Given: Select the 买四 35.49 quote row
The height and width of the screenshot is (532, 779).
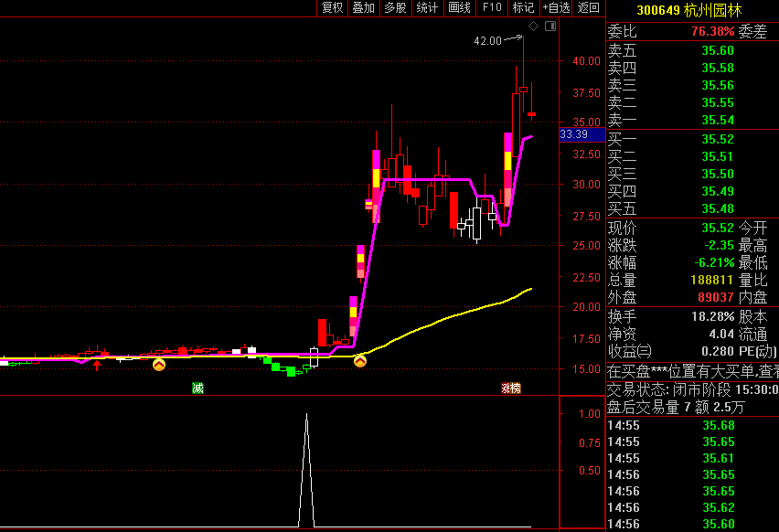Looking at the screenshot, I should (x=692, y=191).
